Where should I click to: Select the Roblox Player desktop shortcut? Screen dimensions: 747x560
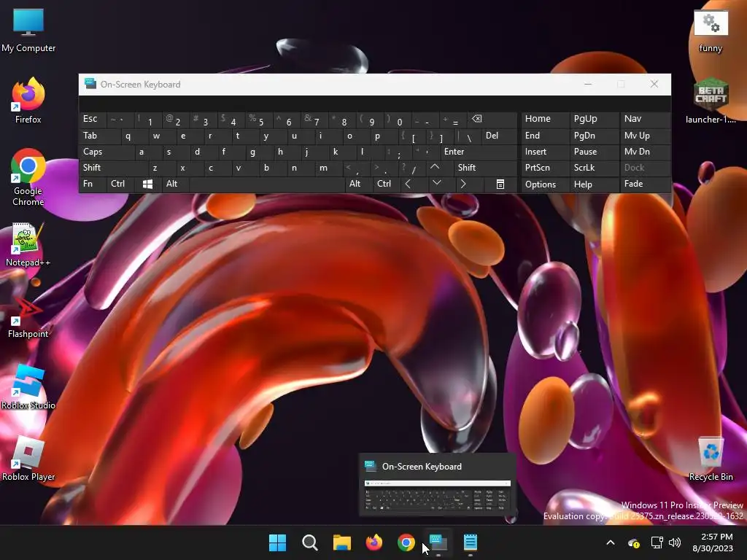click(28, 459)
